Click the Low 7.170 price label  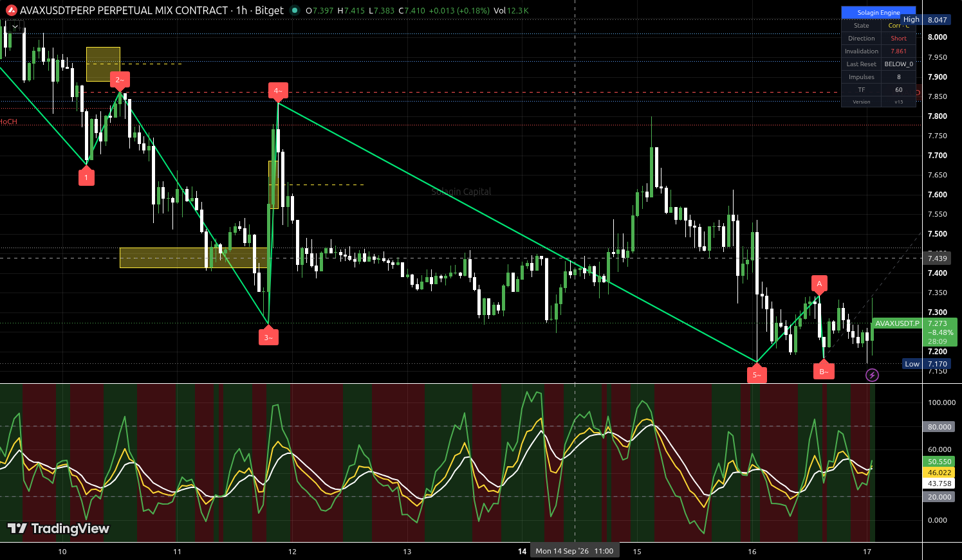pos(927,364)
